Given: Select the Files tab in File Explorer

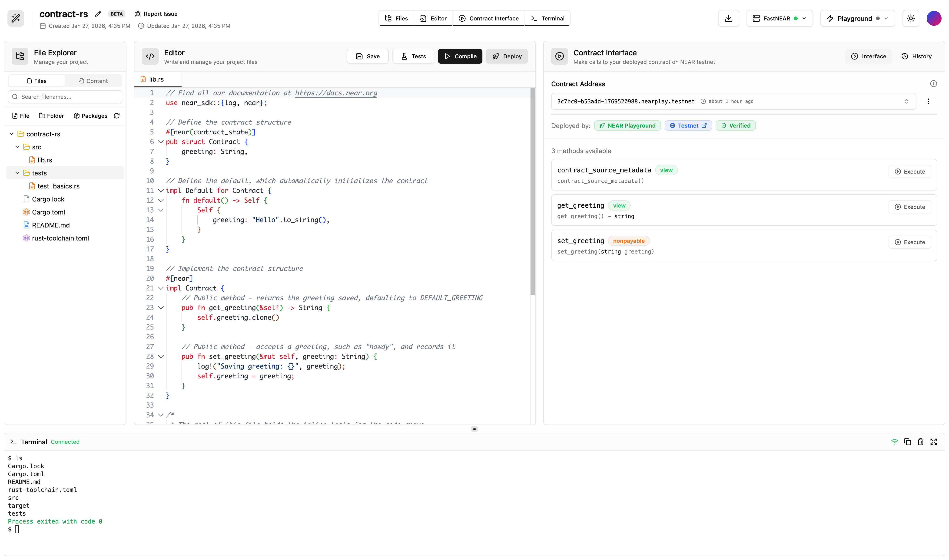Looking at the screenshot, I should 36,81.
